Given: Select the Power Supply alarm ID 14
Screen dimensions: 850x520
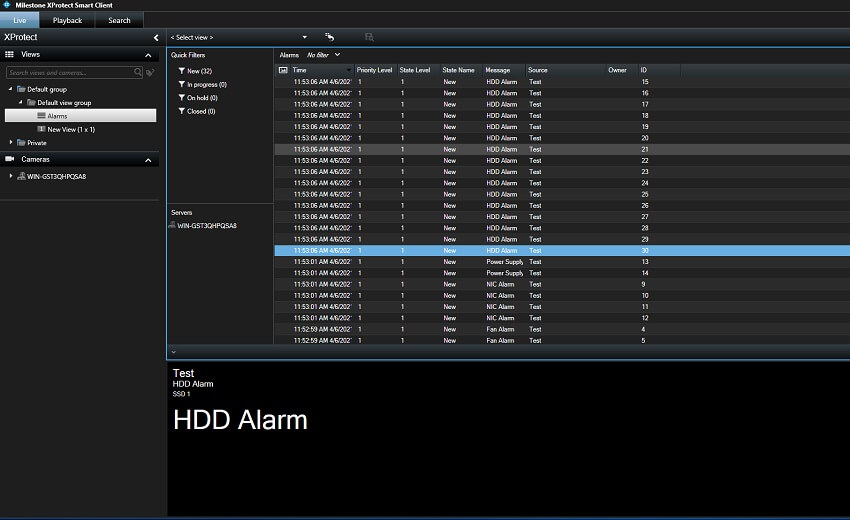Looking at the screenshot, I should click(x=562, y=273).
